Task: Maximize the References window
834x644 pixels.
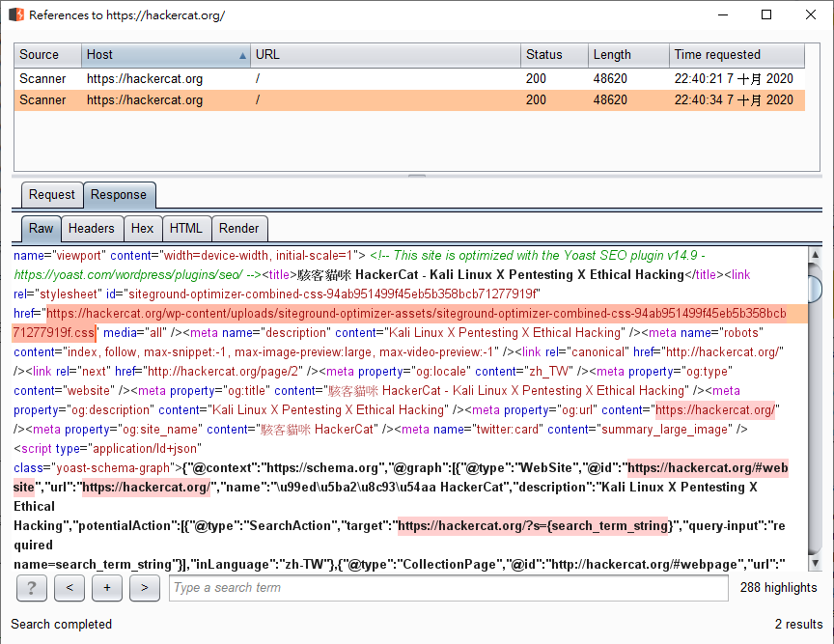Action: [766, 14]
